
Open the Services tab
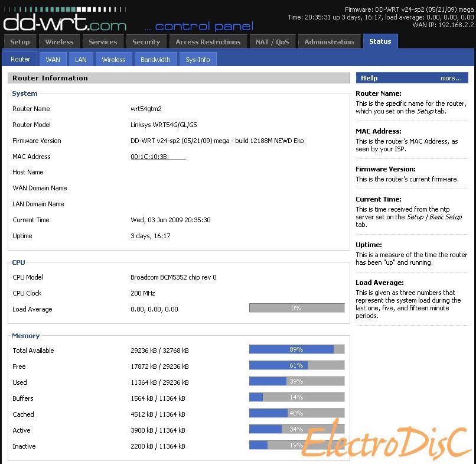tap(103, 42)
